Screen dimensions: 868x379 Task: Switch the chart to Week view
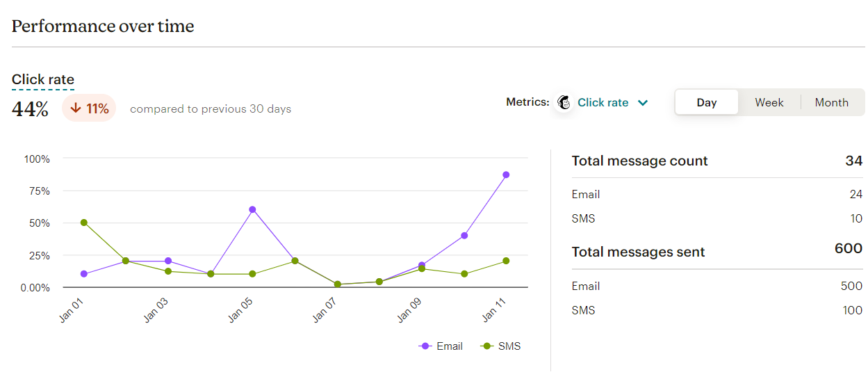[769, 102]
